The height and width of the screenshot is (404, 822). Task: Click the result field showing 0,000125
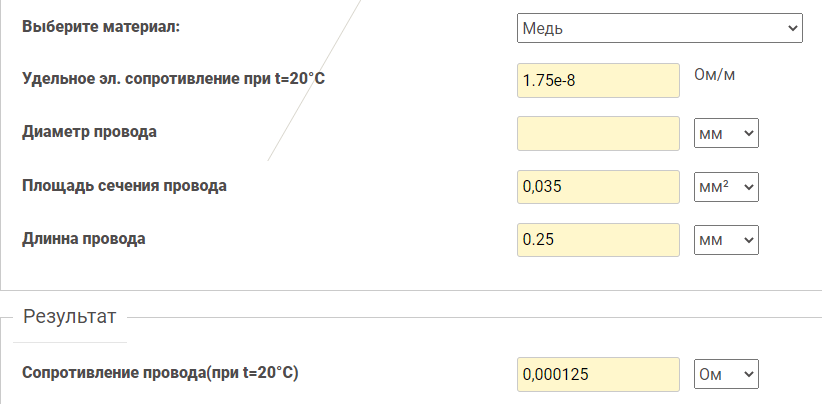[x=598, y=374]
